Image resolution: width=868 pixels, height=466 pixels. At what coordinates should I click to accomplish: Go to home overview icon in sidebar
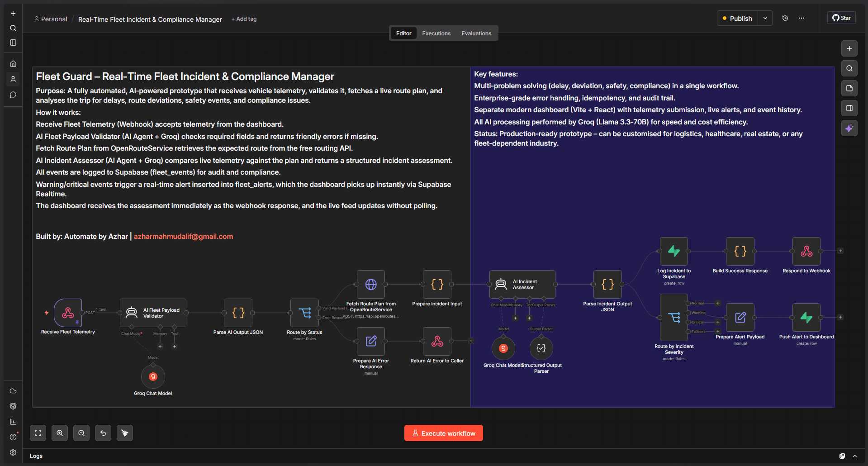tap(13, 64)
